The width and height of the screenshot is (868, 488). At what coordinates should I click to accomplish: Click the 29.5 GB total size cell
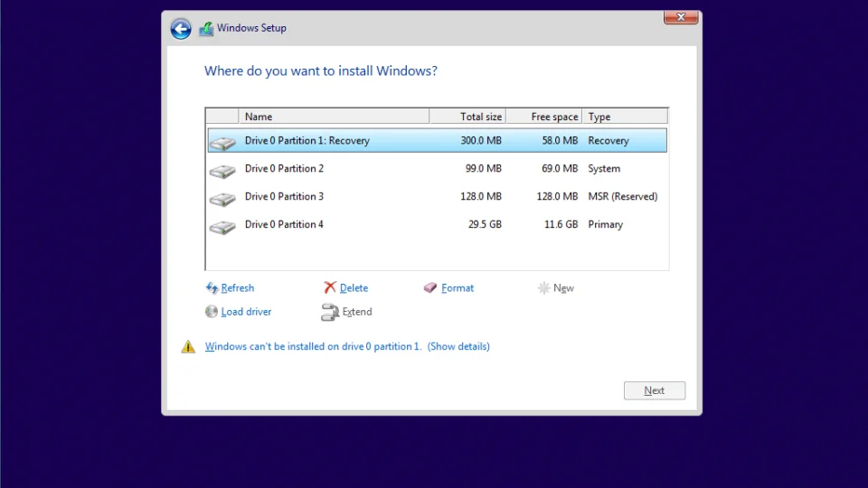pos(485,225)
